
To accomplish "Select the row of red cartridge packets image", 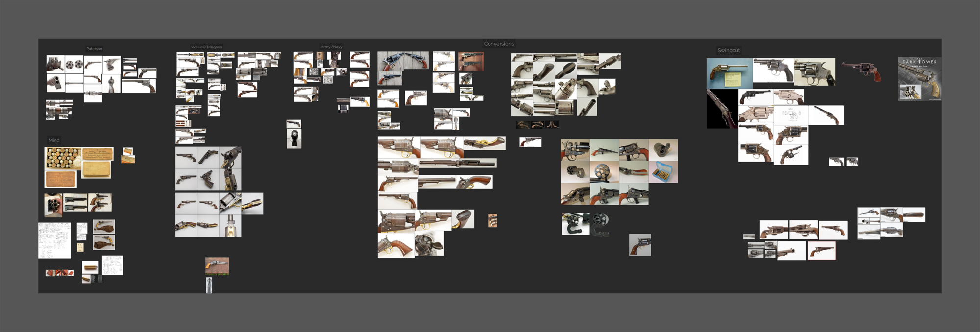I will click(x=60, y=273).
